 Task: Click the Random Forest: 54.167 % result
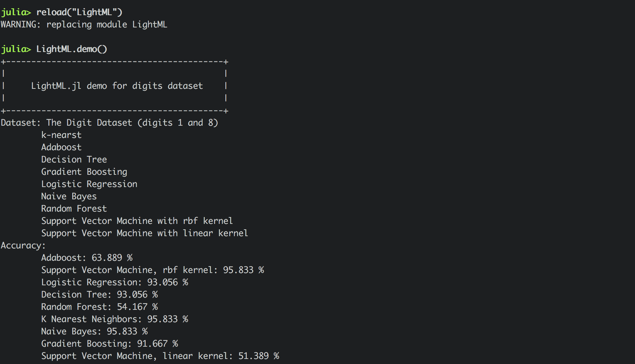pyautogui.click(x=100, y=307)
